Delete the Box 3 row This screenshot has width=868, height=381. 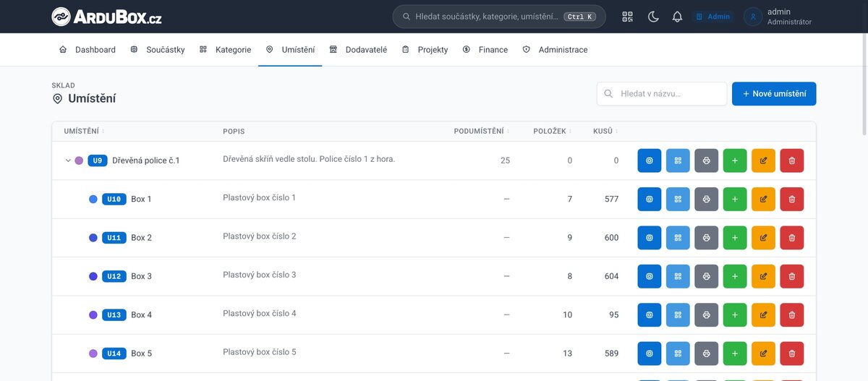pos(792,276)
